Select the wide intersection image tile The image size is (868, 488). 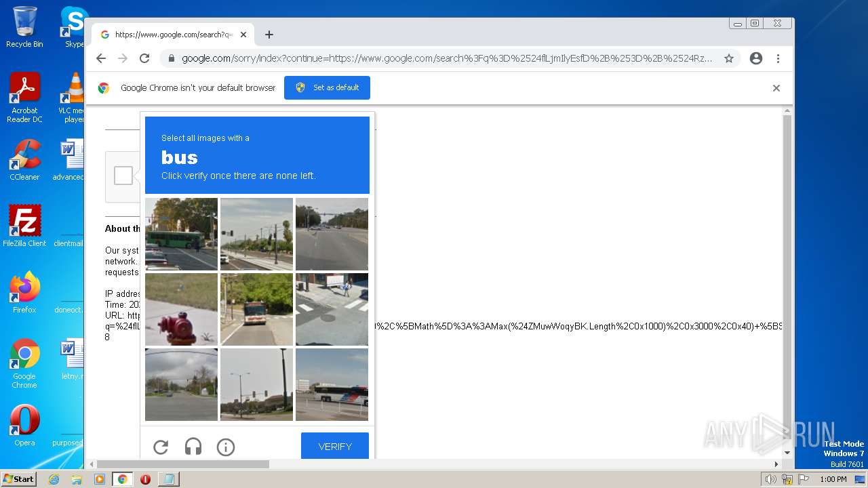point(332,234)
